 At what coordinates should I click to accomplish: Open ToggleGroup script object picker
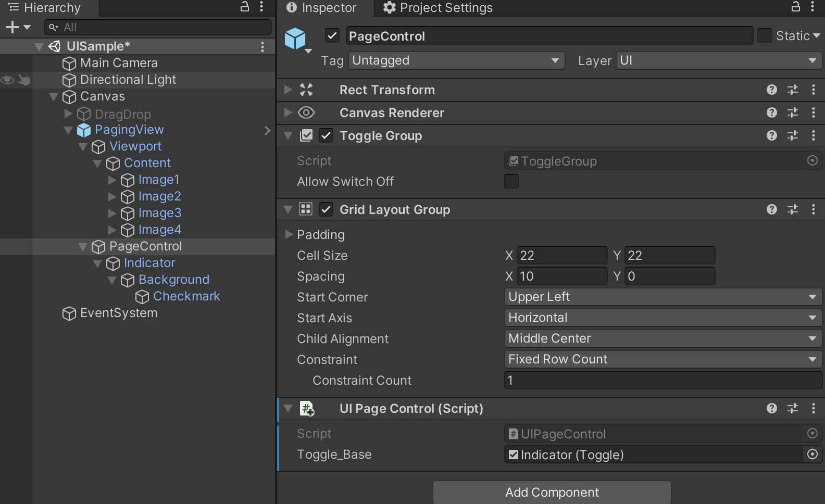[x=812, y=160]
